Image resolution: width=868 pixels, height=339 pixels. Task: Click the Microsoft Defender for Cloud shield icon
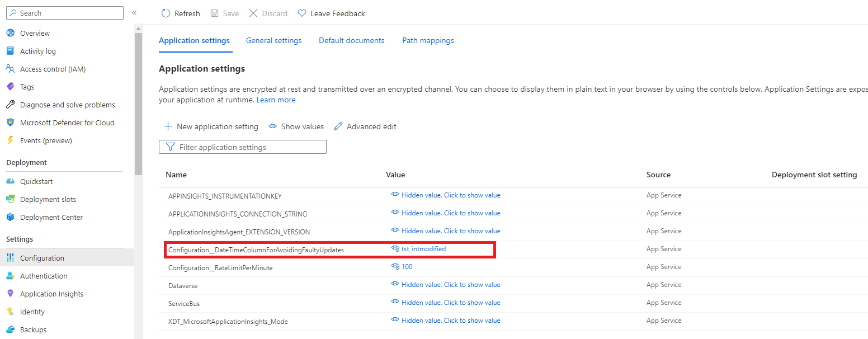[x=10, y=123]
